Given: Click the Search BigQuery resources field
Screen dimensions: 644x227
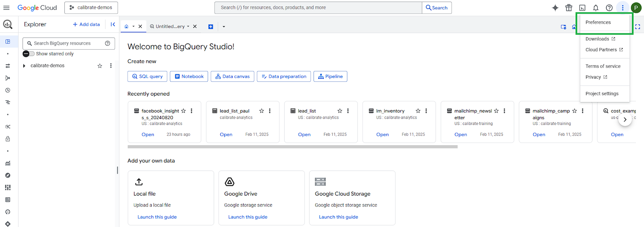Looking at the screenshot, I should [x=69, y=43].
